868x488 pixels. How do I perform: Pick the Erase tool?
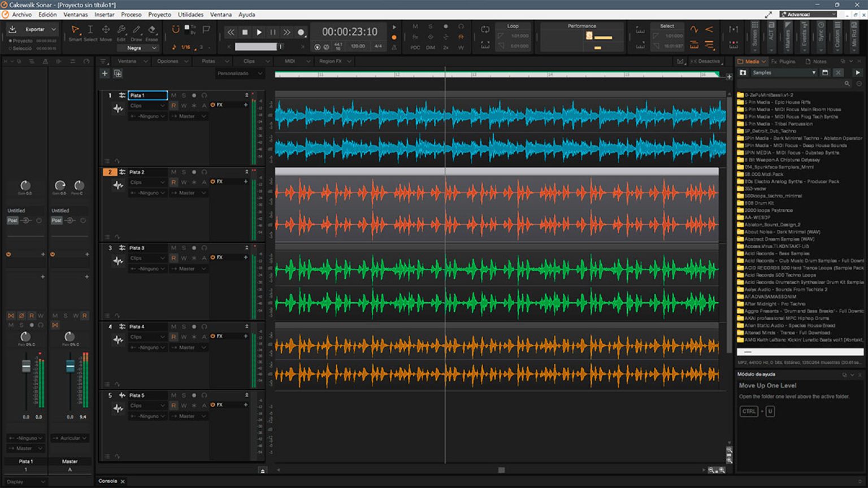(151, 30)
